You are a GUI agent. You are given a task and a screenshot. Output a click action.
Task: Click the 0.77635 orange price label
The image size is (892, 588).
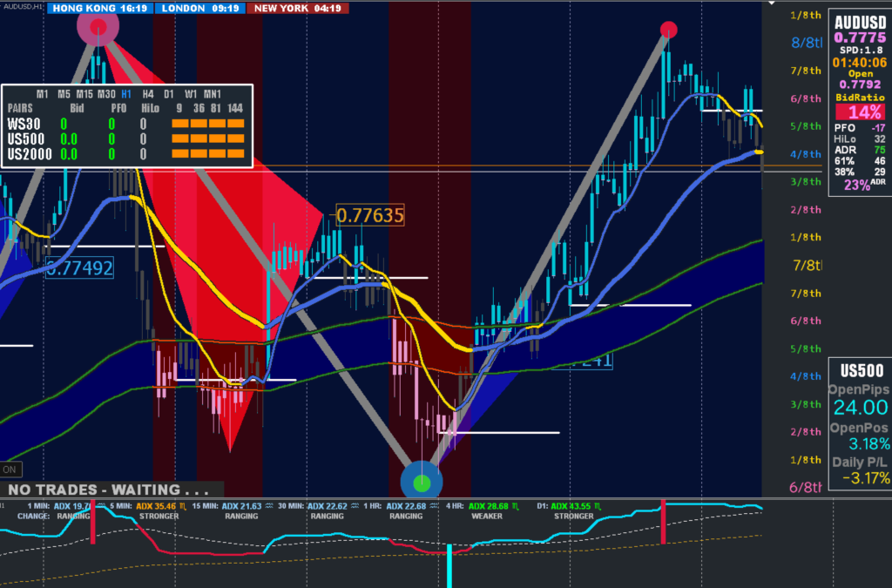(370, 215)
